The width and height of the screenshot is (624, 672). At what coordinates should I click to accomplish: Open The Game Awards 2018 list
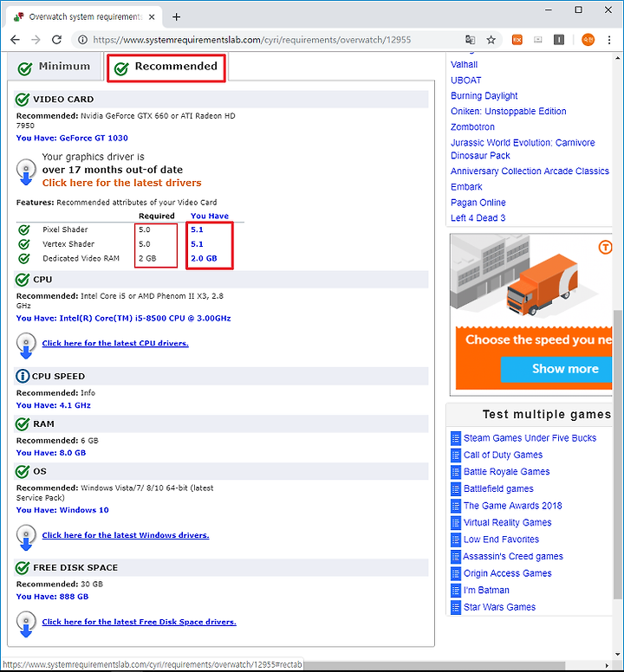pos(513,506)
